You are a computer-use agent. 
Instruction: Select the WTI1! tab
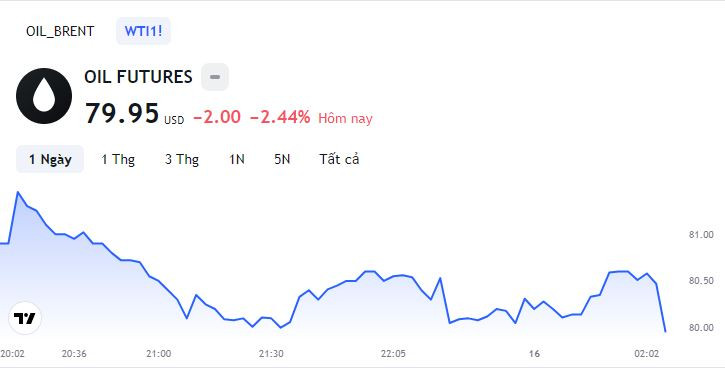pos(143,31)
